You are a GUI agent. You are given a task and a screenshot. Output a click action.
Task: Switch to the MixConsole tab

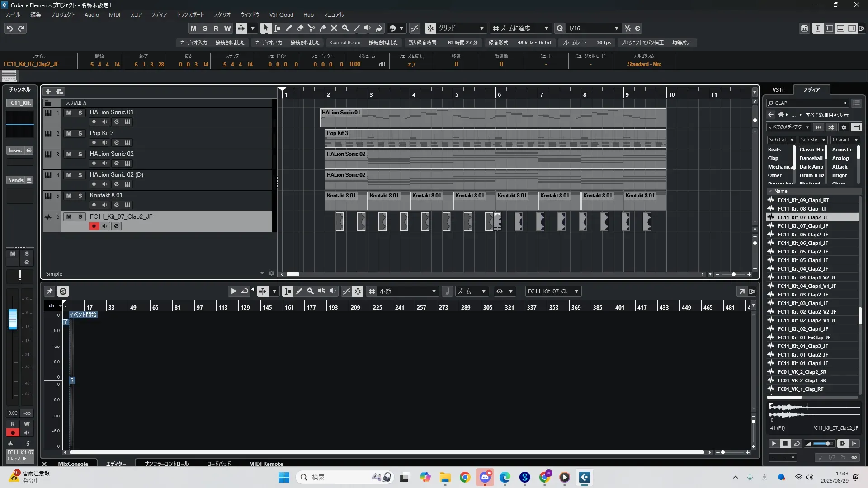coord(73,464)
